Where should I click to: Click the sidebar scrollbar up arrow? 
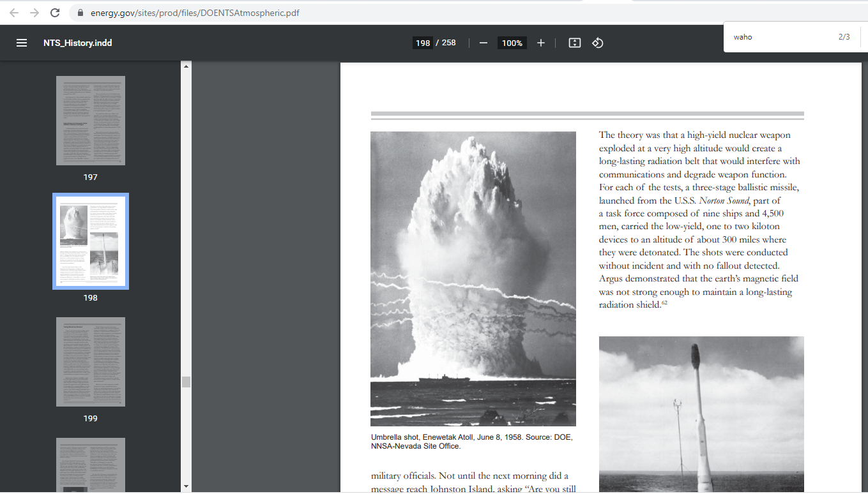point(187,66)
